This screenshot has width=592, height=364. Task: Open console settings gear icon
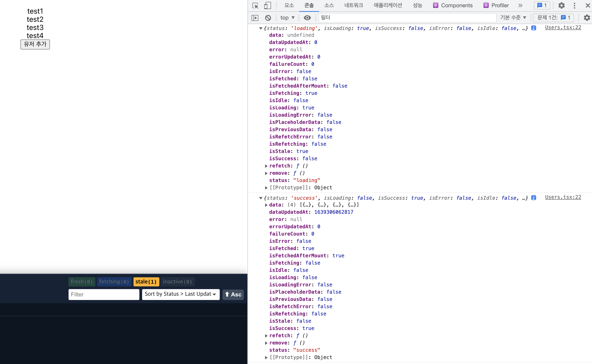(x=587, y=18)
